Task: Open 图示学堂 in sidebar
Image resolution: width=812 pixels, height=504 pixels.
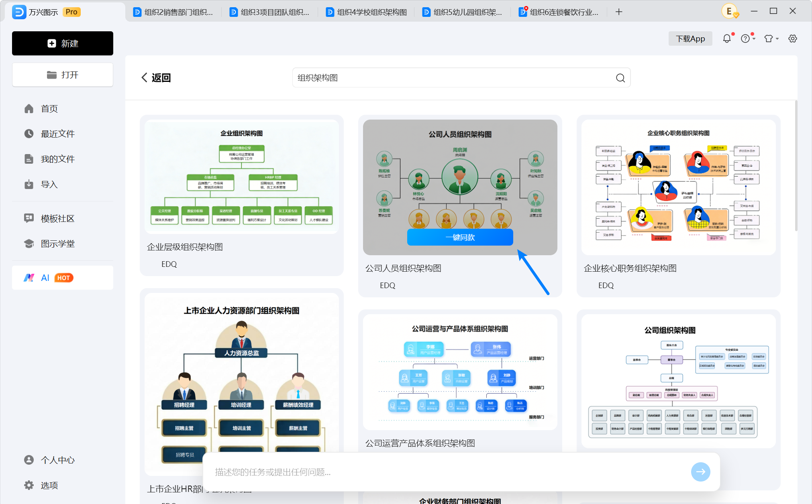Action: (49, 244)
